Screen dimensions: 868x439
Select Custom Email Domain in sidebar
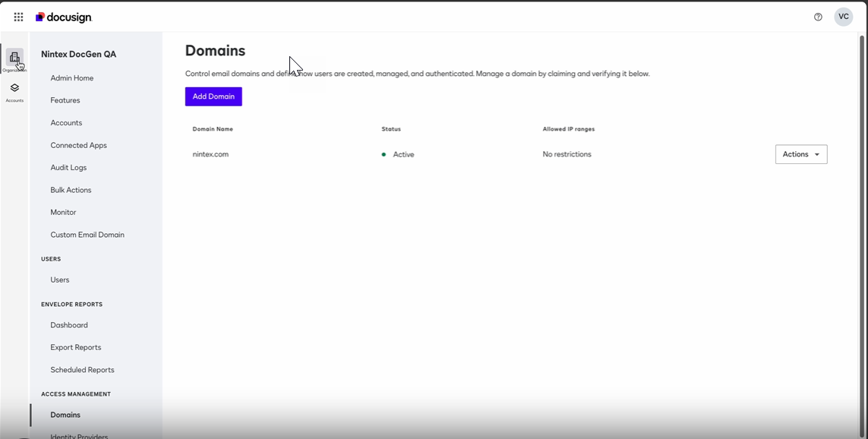[x=87, y=235]
